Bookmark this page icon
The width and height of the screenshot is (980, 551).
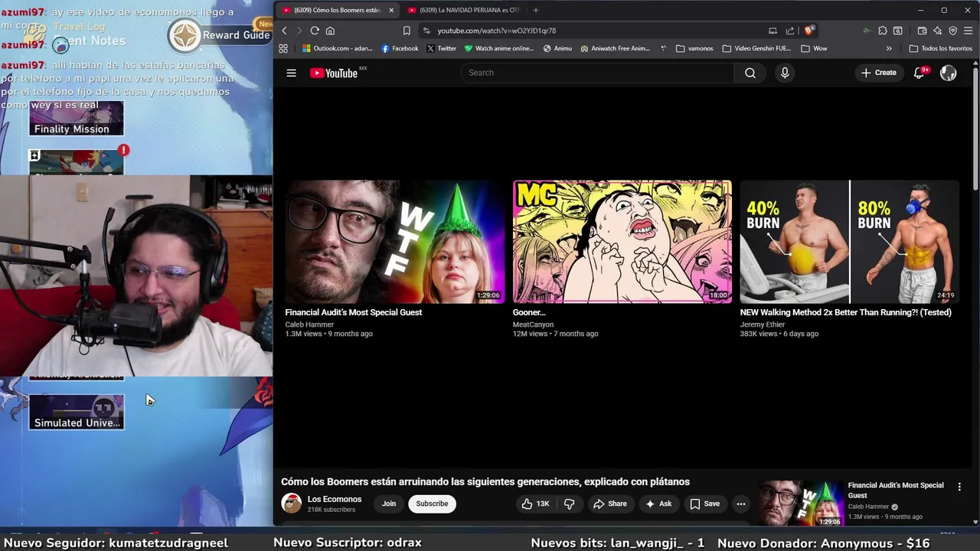(407, 31)
